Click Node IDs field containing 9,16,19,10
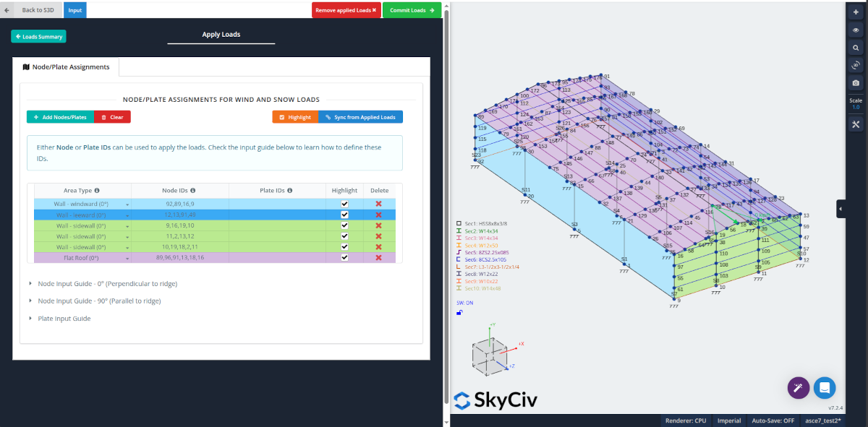This screenshot has height=427, width=868. point(180,226)
